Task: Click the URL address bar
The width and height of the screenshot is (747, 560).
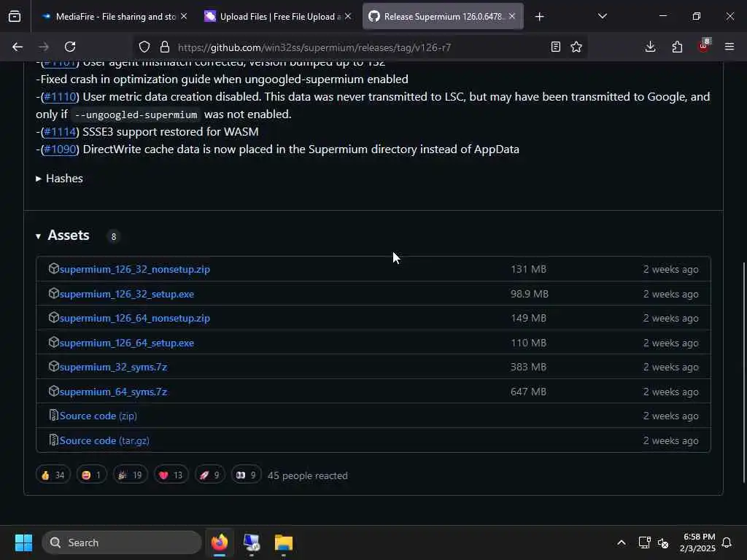Action: [x=360, y=47]
